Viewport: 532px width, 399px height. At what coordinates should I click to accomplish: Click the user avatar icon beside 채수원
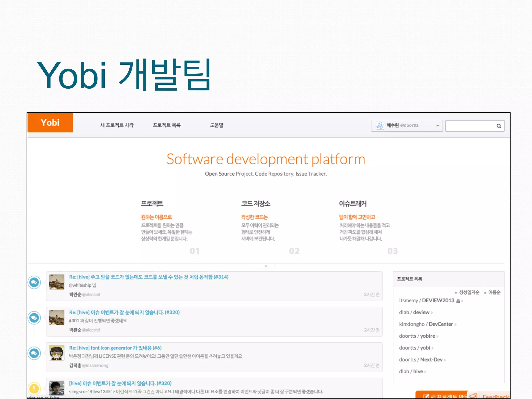(x=380, y=126)
